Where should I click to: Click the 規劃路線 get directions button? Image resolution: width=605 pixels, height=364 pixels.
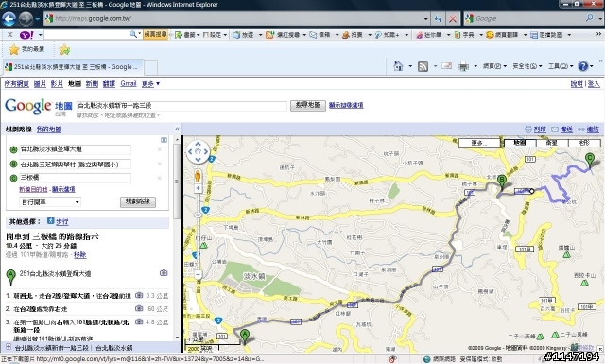point(138,202)
